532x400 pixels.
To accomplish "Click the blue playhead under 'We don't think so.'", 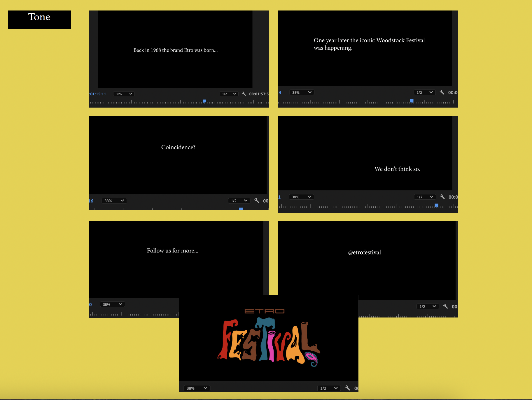I will pos(437,206).
